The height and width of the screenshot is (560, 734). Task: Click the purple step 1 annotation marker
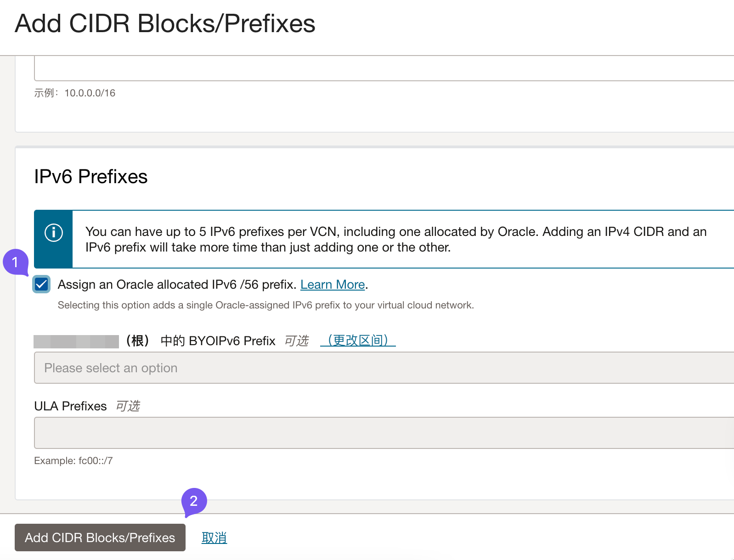pyautogui.click(x=15, y=262)
